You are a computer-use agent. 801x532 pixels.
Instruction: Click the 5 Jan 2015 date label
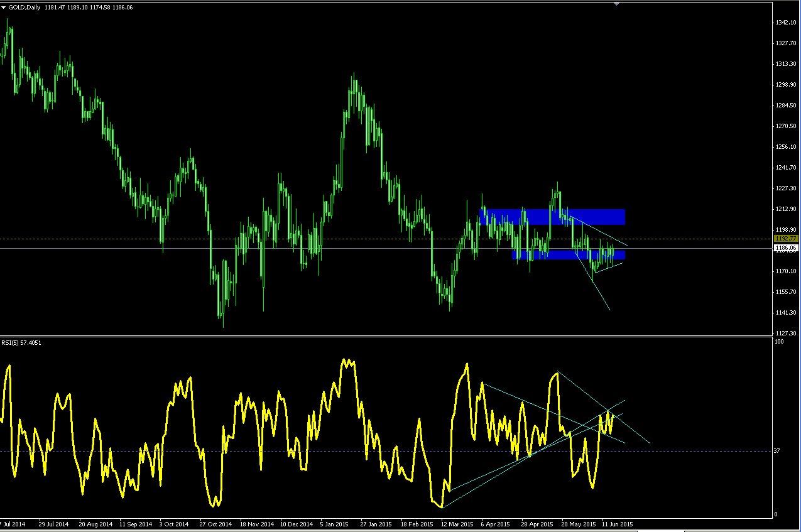point(334,523)
